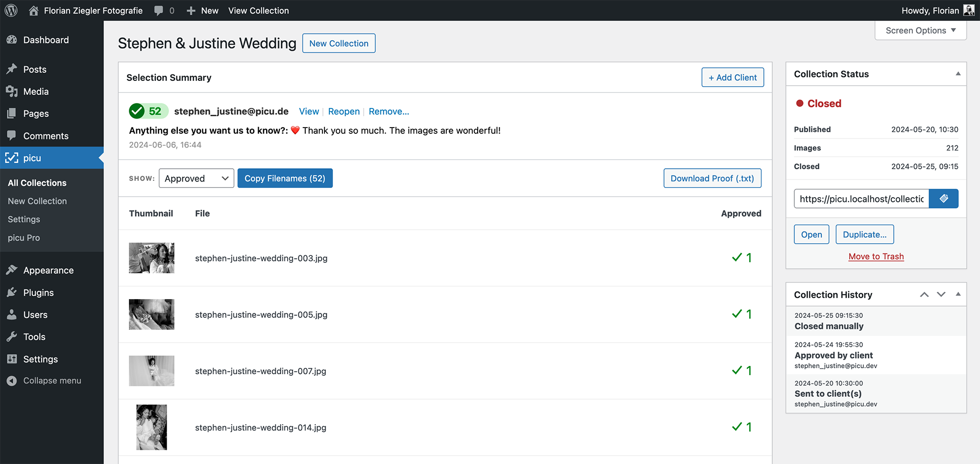
Task: Click the Remove... client link
Action: pos(389,111)
